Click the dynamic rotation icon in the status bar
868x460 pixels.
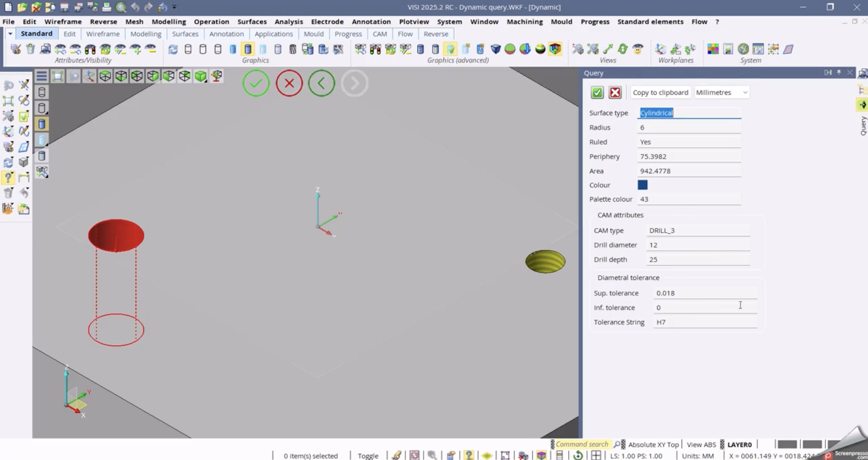578,455
